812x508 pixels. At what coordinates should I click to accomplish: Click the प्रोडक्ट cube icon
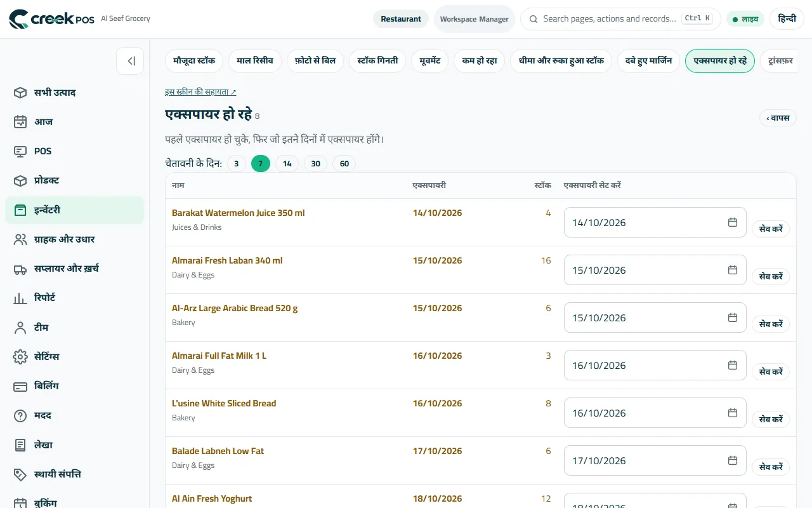click(x=20, y=180)
